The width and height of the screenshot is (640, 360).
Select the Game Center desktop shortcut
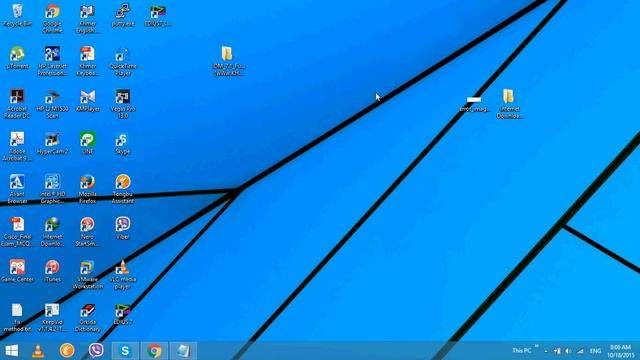[17, 270]
